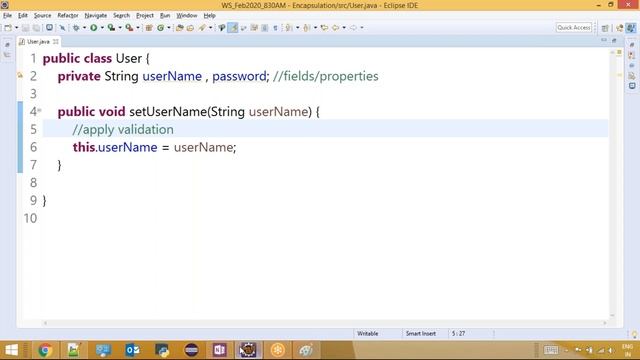This screenshot has width=640, height=360.
Task: Click the 5 : 27 cursor position status
Action: click(458, 333)
